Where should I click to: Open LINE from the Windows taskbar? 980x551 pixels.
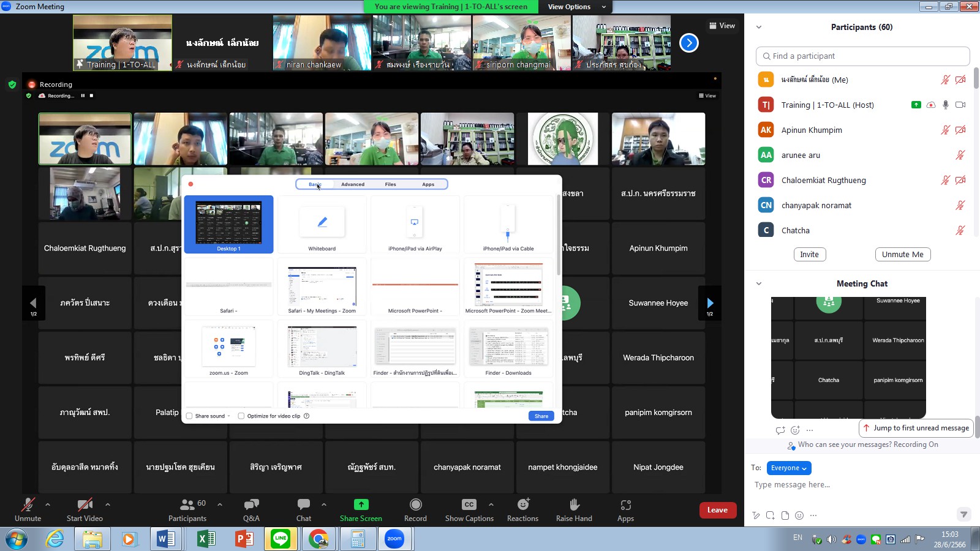tap(281, 539)
